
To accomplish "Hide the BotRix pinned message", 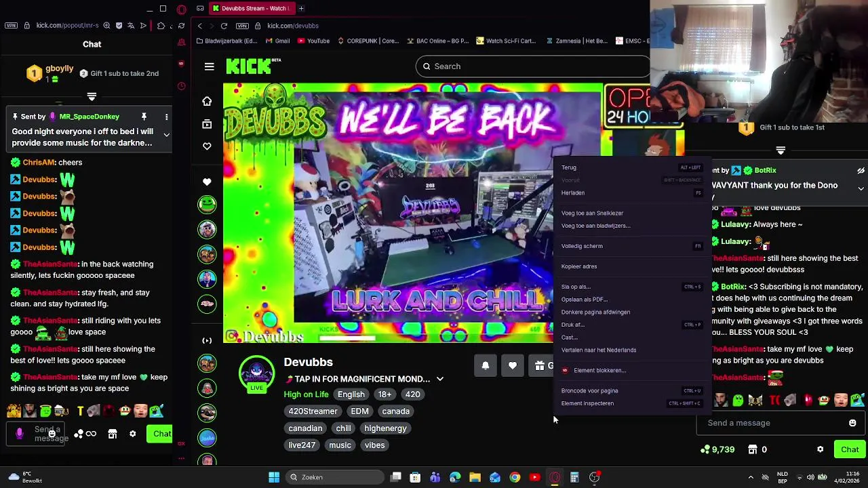I will 861,170.
